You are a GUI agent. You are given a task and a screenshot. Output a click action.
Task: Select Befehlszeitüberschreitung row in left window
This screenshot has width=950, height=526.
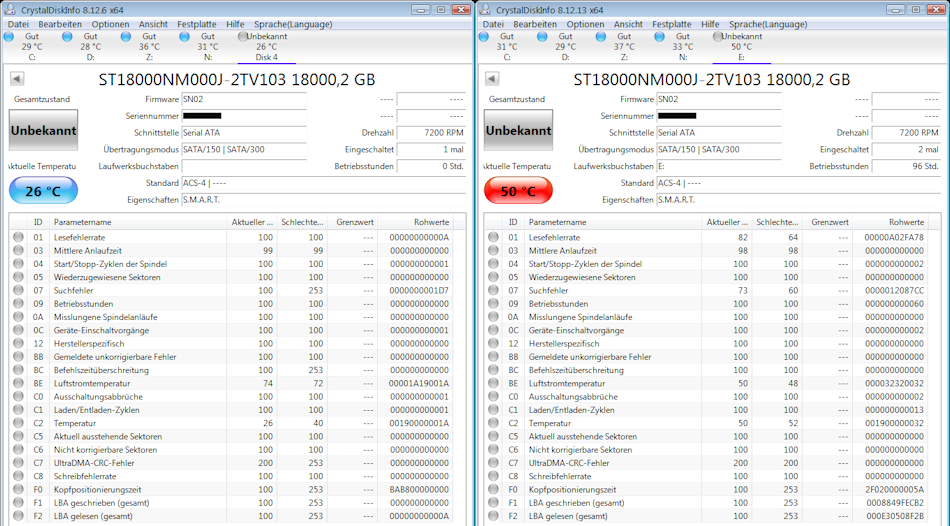coord(232,370)
